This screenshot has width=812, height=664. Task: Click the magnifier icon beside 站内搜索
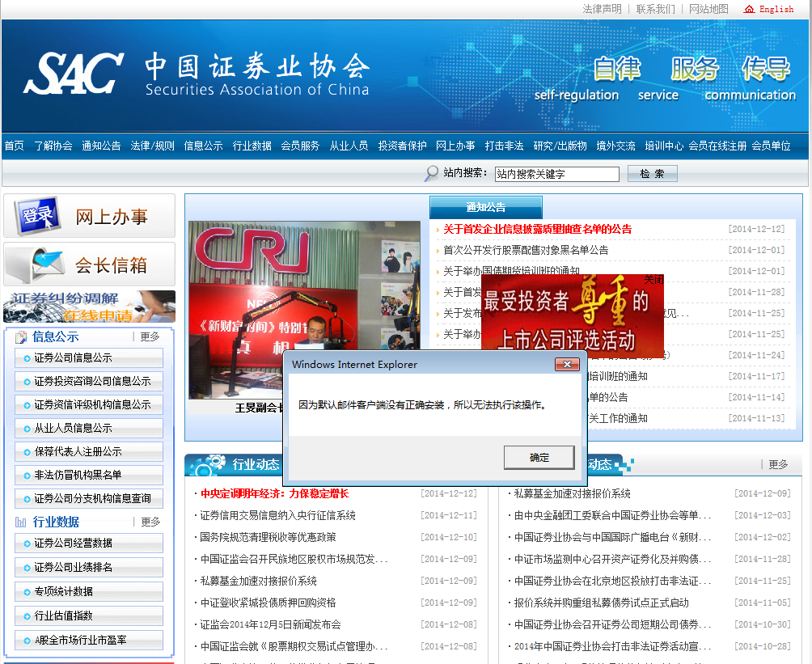point(429,173)
